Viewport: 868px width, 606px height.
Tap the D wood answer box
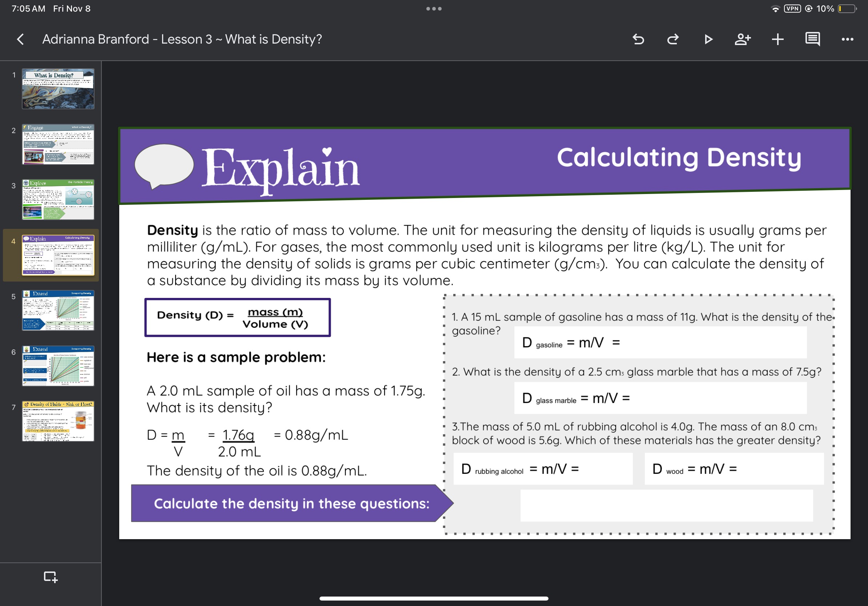(x=734, y=469)
